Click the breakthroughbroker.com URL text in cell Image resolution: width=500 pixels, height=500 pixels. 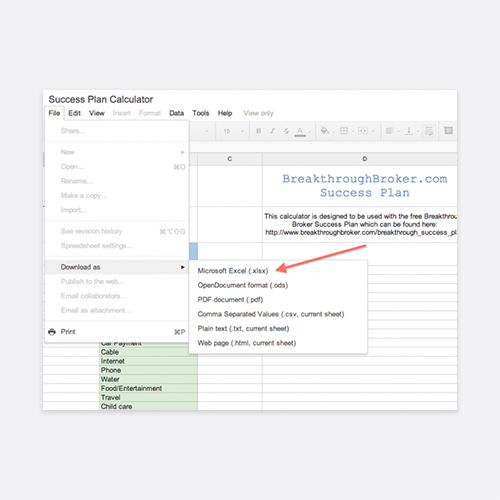pyautogui.click(x=361, y=232)
